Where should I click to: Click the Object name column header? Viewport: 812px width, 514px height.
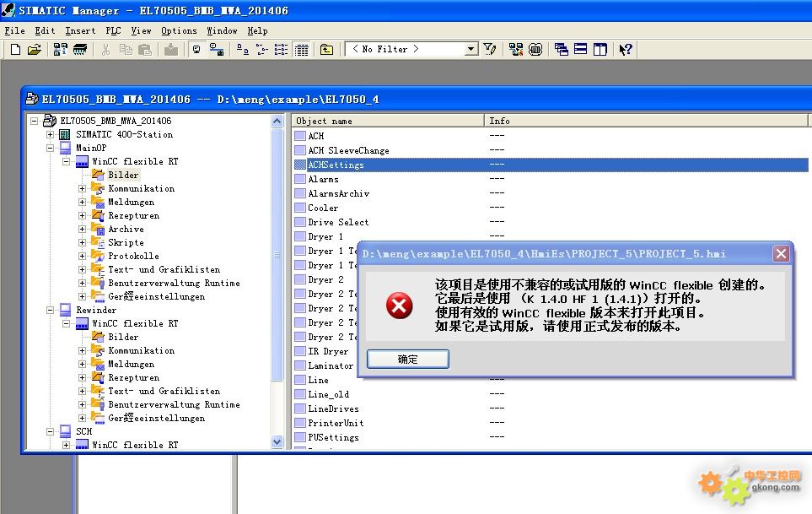(x=387, y=121)
